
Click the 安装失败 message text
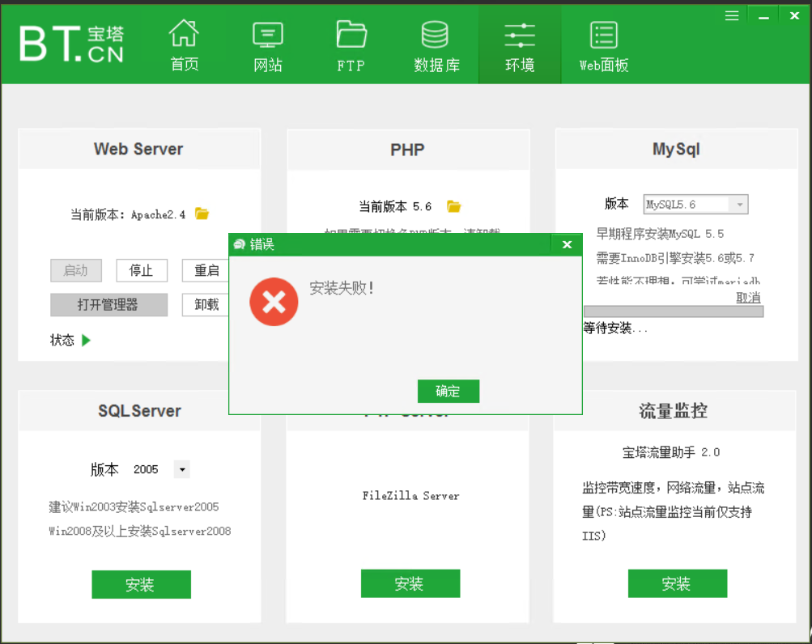(x=342, y=288)
